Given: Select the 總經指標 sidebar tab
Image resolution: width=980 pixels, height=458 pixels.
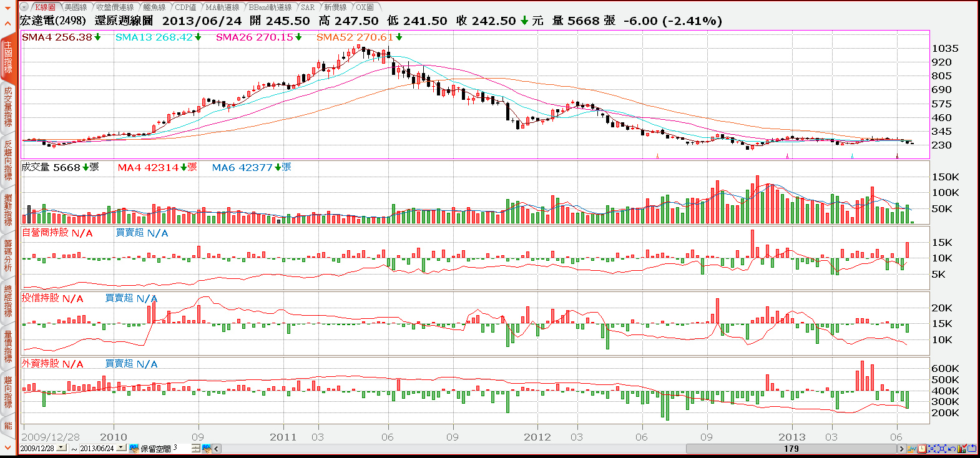Looking at the screenshot, I should click(x=7, y=301).
